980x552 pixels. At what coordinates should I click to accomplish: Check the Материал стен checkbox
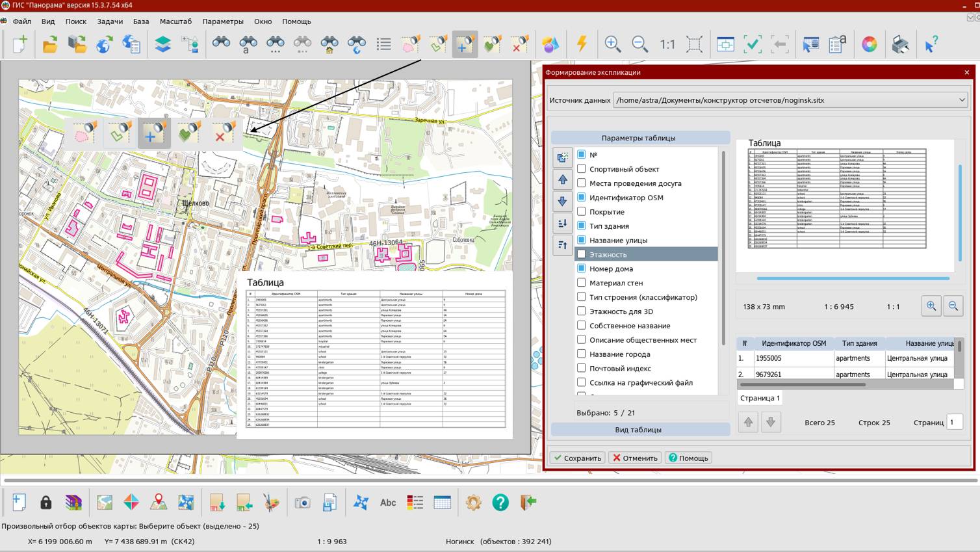[582, 283]
